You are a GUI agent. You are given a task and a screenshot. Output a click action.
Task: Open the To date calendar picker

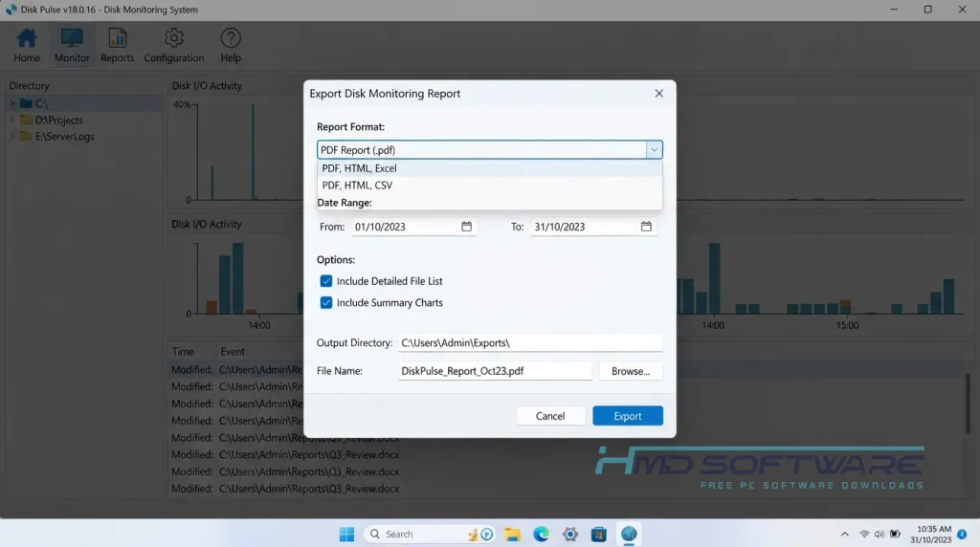(646, 227)
